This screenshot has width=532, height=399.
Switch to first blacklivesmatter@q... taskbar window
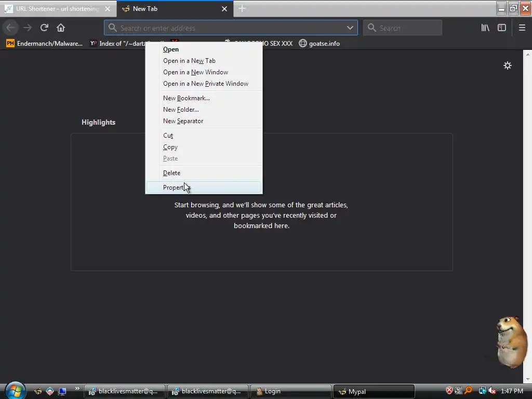125,391
